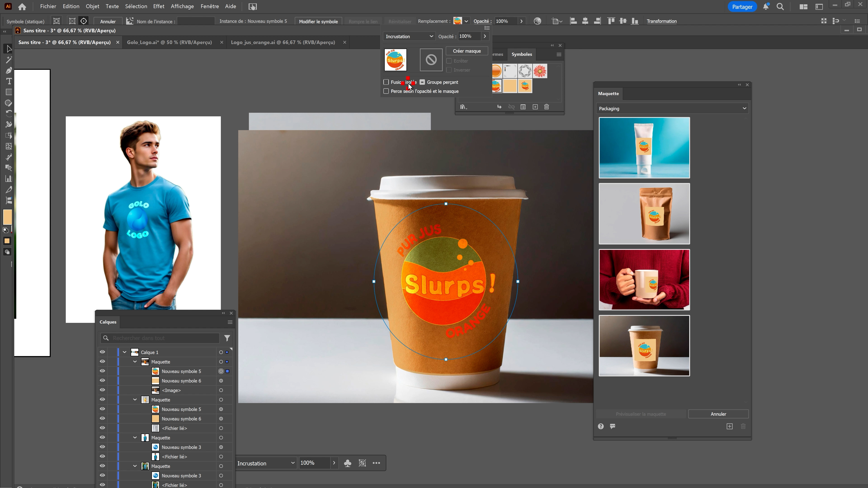Screen dimensions: 868x488
Task: Delete symbol with trash icon in Symboles panel
Action: (547, 107)
